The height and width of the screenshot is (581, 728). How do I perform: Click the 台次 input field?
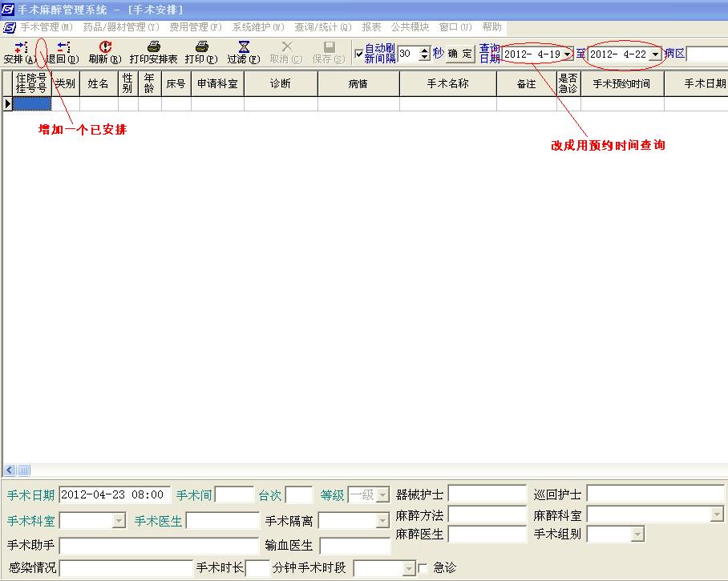pos(298,495)
